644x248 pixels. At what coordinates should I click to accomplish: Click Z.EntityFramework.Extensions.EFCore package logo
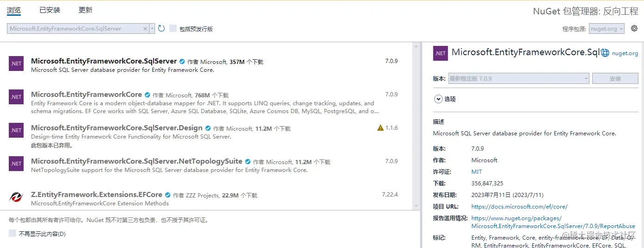point(16,197)
